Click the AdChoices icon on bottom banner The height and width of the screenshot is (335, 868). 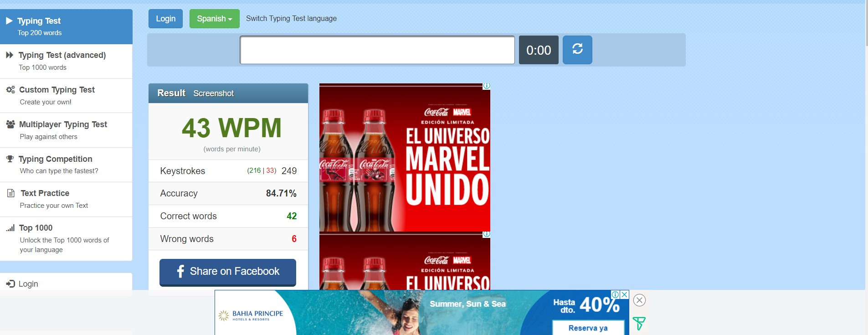coord(616,294)
